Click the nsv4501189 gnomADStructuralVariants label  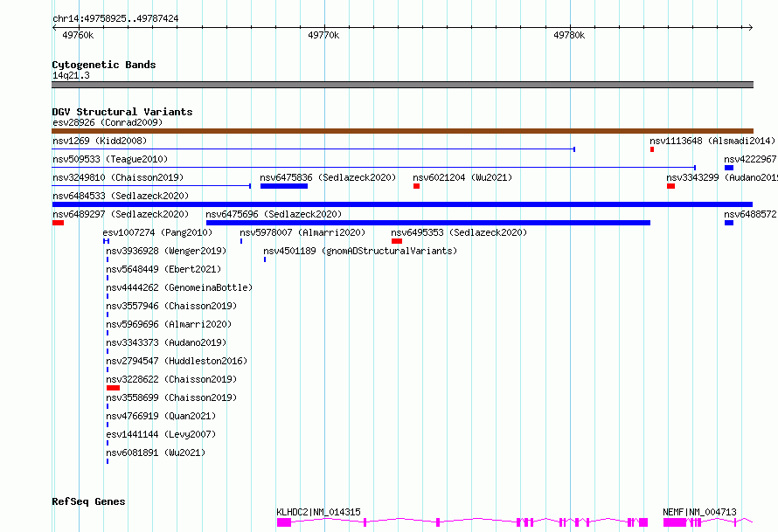click(360, 251)
